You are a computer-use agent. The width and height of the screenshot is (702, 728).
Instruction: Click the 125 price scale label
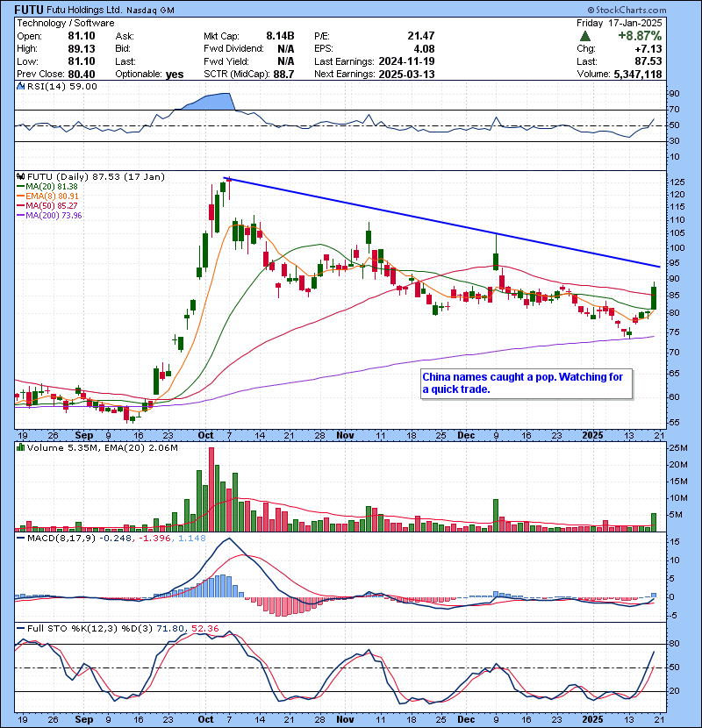677,182
